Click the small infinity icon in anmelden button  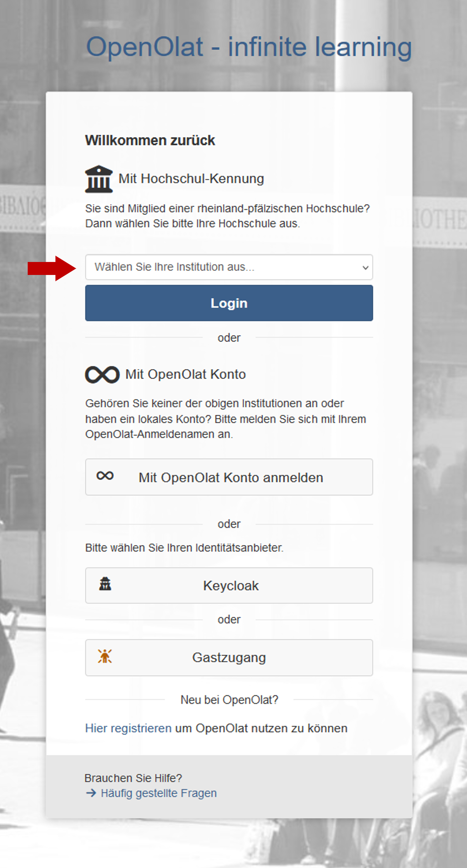point(105,476)
